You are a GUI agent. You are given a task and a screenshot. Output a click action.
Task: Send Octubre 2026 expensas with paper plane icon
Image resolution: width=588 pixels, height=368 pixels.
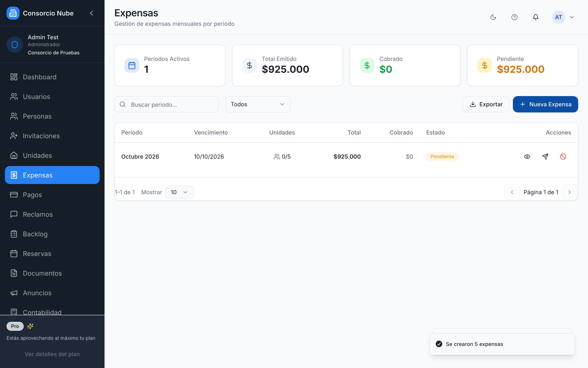click(x=545, y=156)
